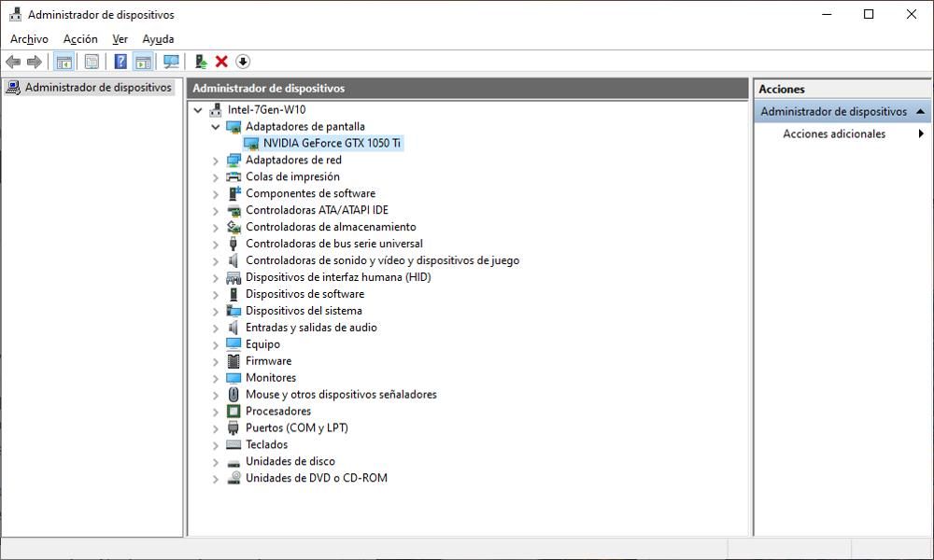Click the Teclados keyboard icon
934x560 pixels.
coord(233,444)
